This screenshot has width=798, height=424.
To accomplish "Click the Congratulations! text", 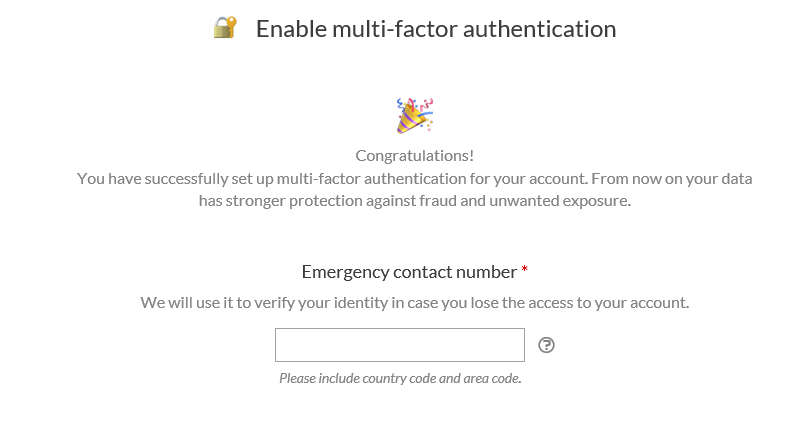I will (415, 155).
